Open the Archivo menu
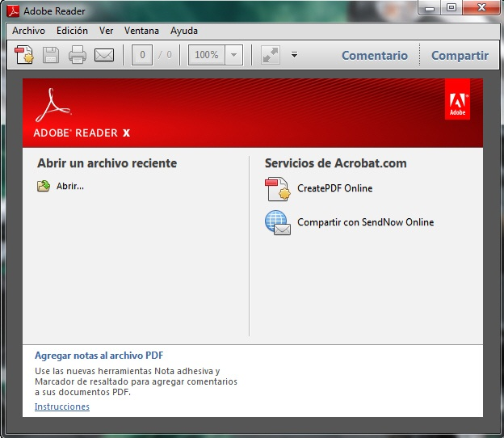The height and width of the screenshot is (438, 504). pos(28,31)
